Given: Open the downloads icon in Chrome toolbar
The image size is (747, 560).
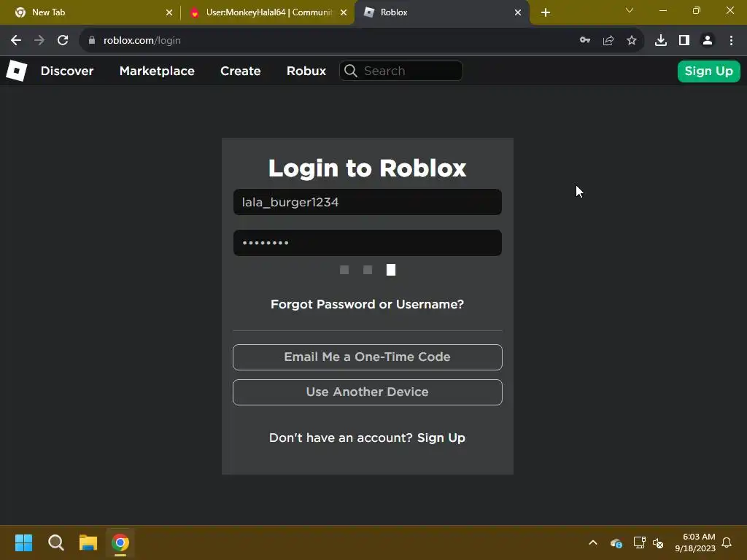Looking at the screenshot, I should pos(661,41).
